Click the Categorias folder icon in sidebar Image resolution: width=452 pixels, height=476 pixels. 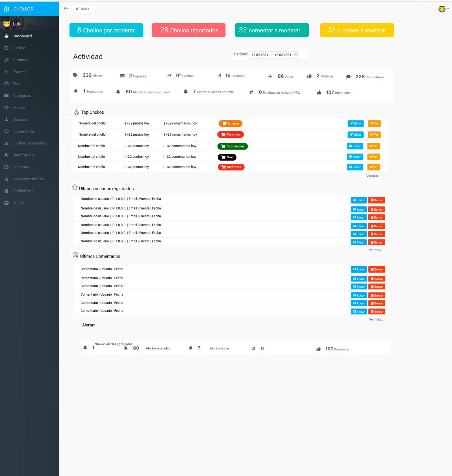click(x=6, y=96)
